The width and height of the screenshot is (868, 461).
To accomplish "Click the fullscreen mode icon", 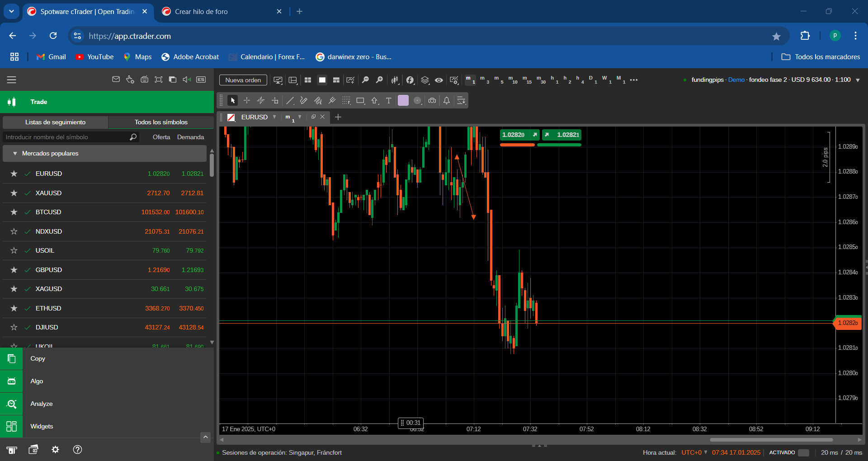I will pyautogui.click(x=158, y=80).
